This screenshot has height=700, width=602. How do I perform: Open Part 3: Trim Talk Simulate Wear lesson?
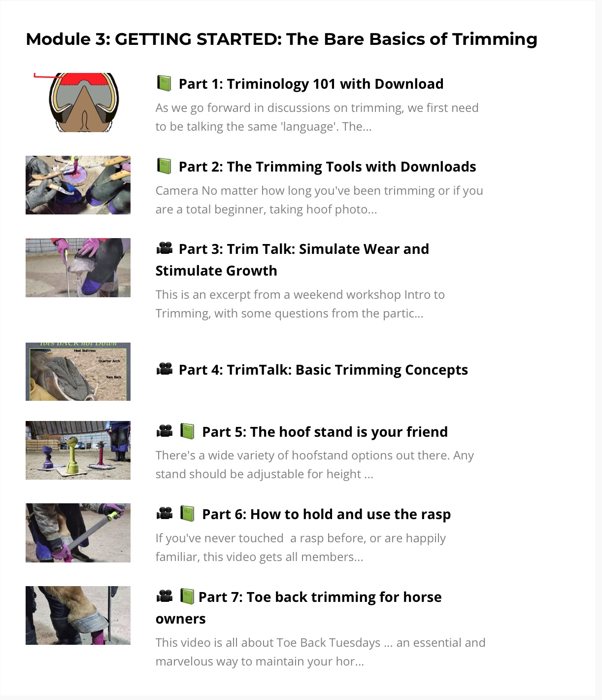click(x=292, y=260)
